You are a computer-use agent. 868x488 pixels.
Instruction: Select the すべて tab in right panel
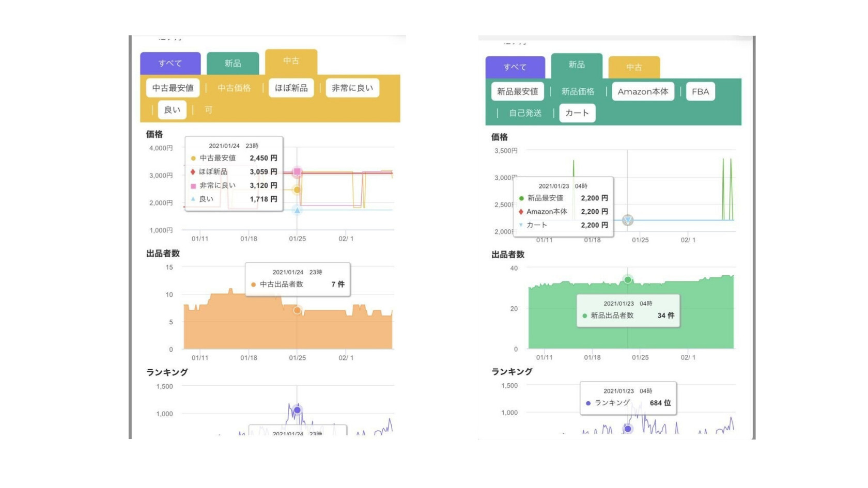515,67
